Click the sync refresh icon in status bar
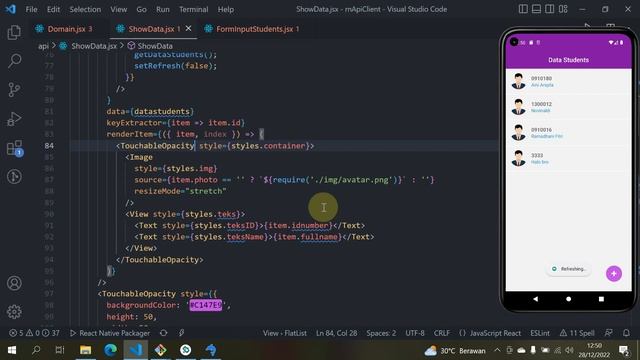640x360 pixels. (x=163, y=333)
